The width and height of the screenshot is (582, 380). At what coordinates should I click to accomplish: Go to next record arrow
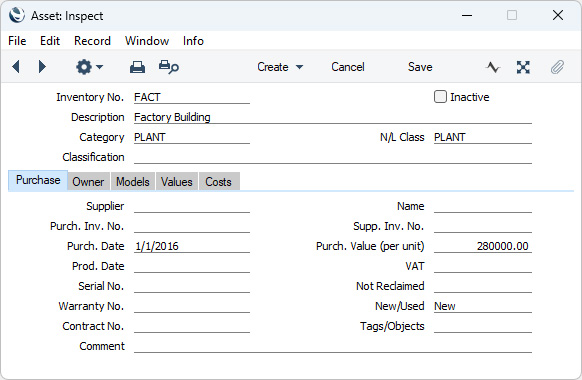click(42, 67)
